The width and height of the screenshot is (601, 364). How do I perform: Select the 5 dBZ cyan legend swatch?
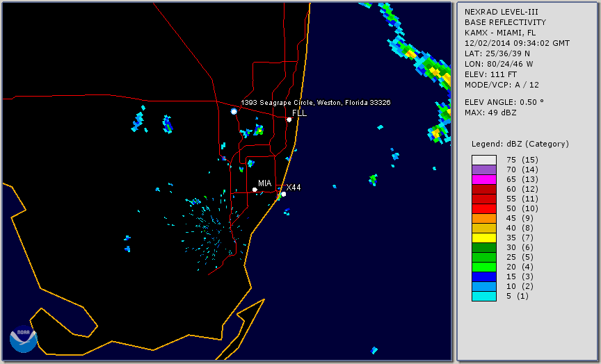484,296
